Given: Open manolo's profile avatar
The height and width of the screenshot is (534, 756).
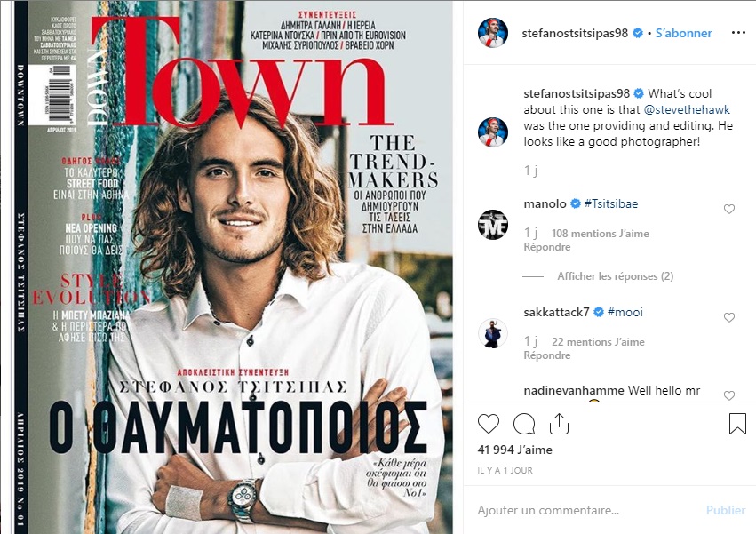Looking at the screenshot, I should pyautogui.click(x=492, y=225).
